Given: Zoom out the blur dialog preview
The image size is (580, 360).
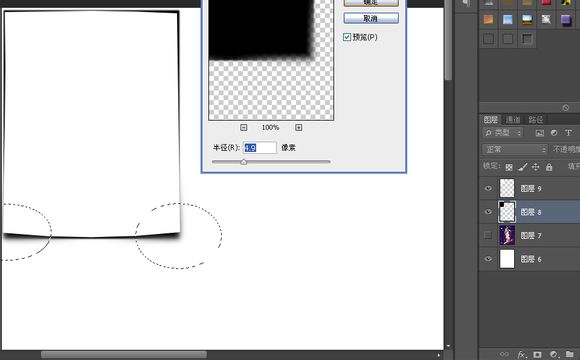Looking at the screenshot, I should (x=243, y=128).
